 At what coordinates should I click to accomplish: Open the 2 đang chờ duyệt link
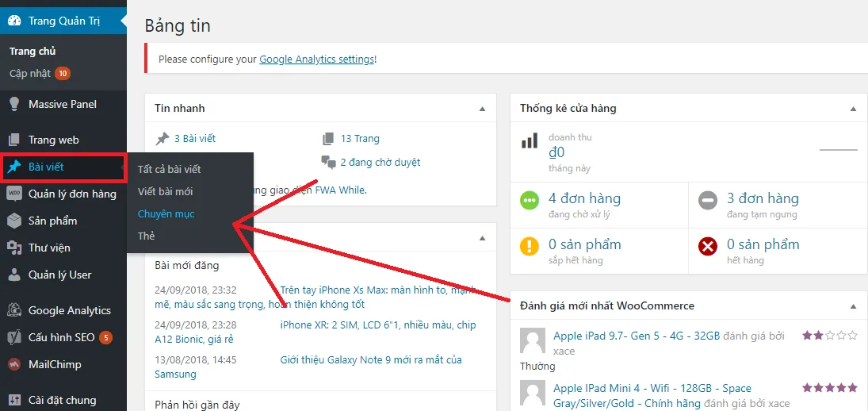pyautogui.click(x=380, y=163)
